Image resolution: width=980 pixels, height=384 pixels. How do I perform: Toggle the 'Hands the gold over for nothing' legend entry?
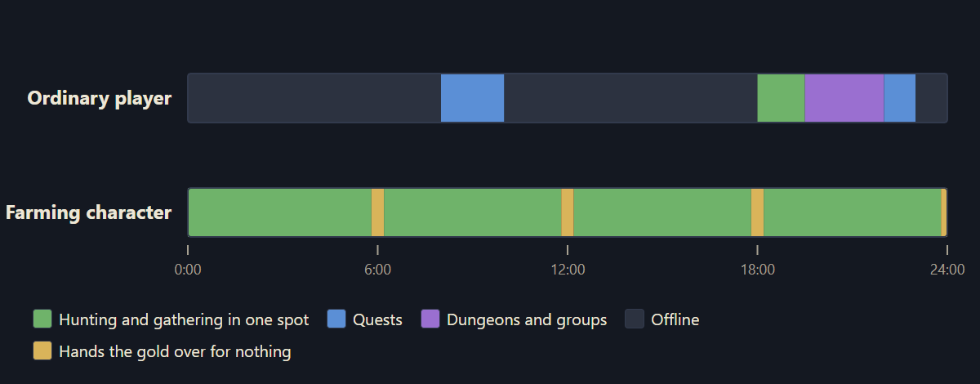[162, 351]
